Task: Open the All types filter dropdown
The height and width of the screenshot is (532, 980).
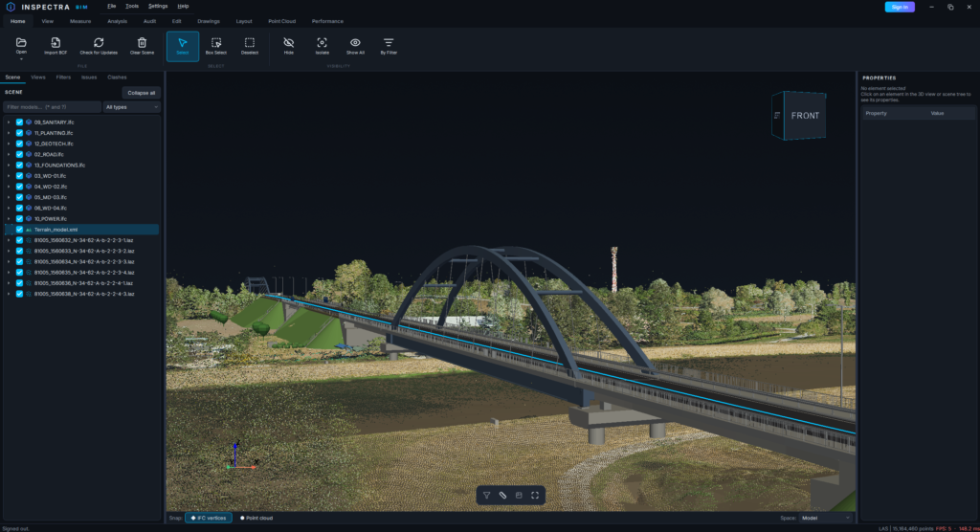Action: (x=132, y=107)
